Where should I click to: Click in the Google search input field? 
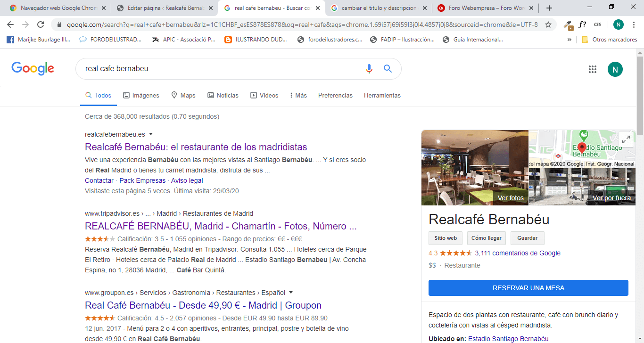point(222,69)
